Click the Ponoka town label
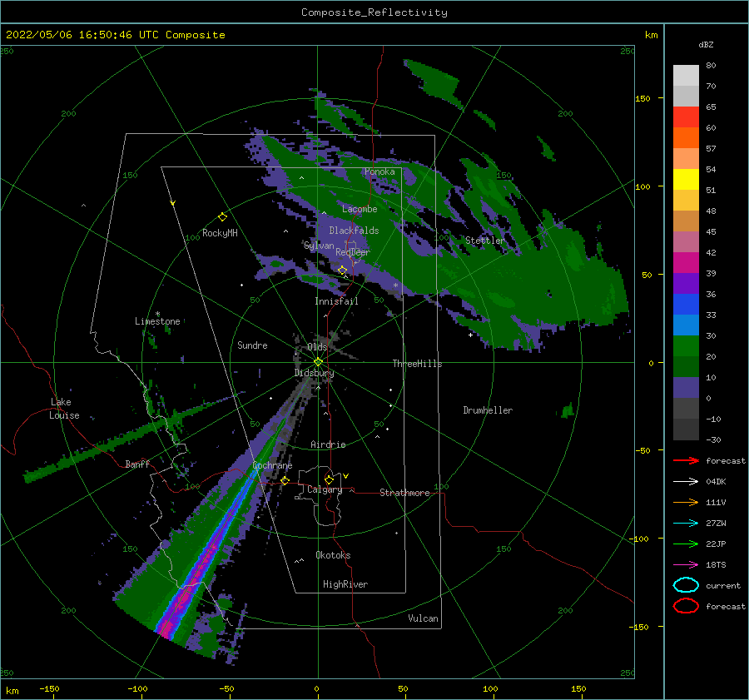The width and height of the screenshot is (749, 700). coord(379,171)
